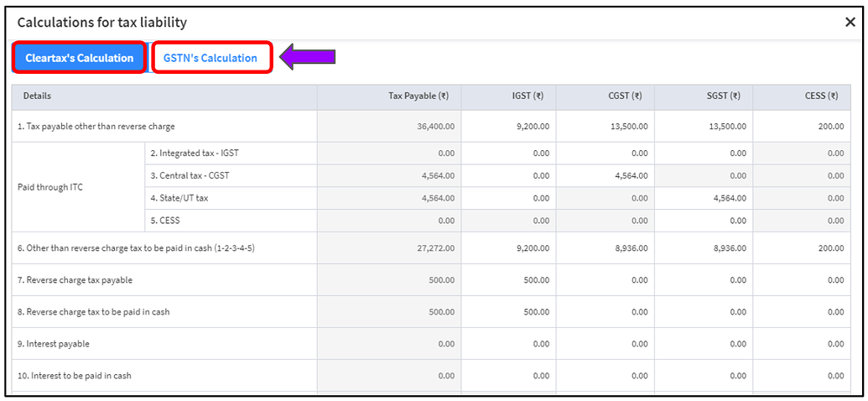Click the 36,400.00 Tax Payable value

point(436,127)
